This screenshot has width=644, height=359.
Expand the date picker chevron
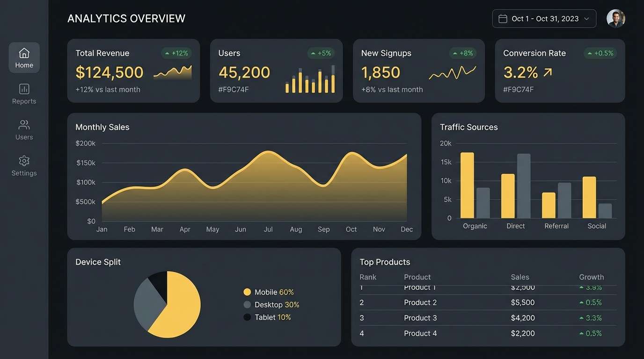pos(586,19)
